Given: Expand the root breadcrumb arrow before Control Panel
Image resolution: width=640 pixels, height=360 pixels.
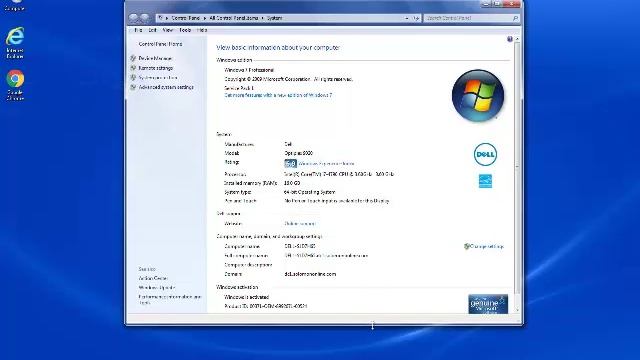Looking at the screenshot, I should click(167, 18).
